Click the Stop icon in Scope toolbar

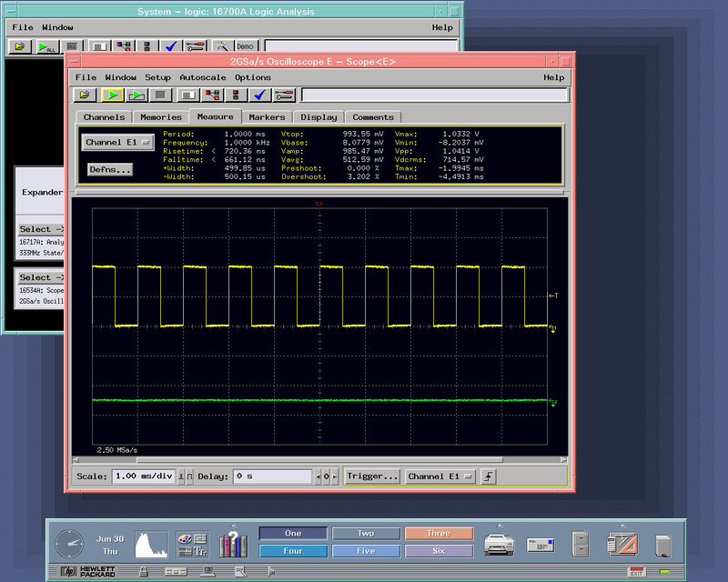(x=161, y=95)
